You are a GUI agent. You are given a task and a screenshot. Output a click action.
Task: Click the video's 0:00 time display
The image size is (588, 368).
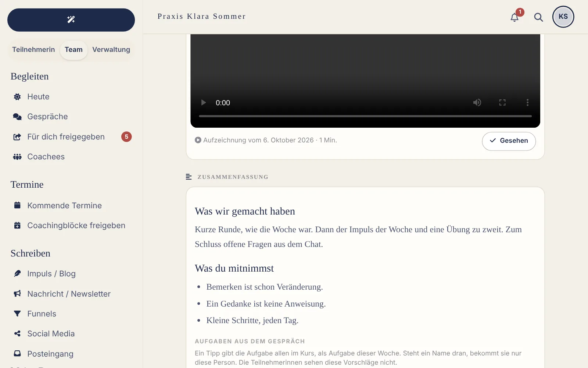click(x=223, y=103)
